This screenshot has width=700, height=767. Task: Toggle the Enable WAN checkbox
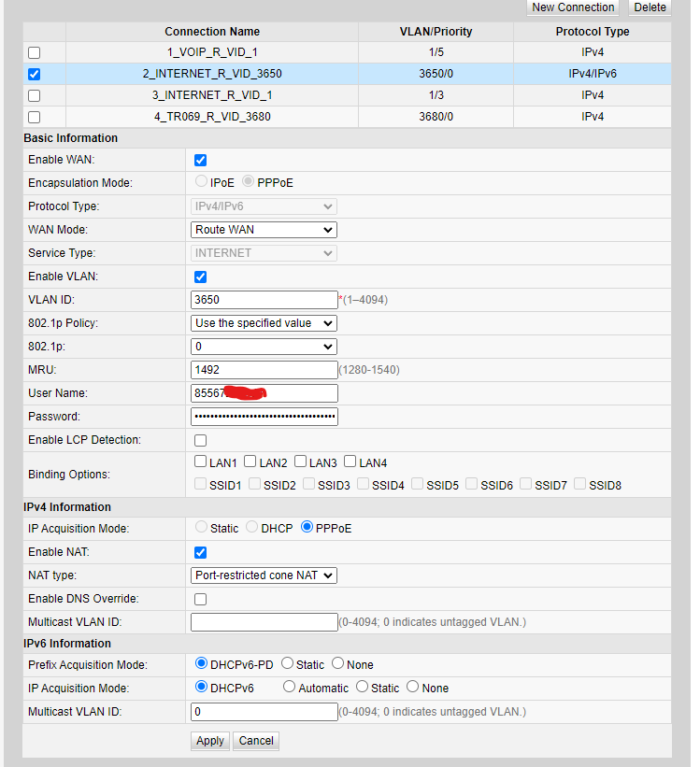pos(200,160)
